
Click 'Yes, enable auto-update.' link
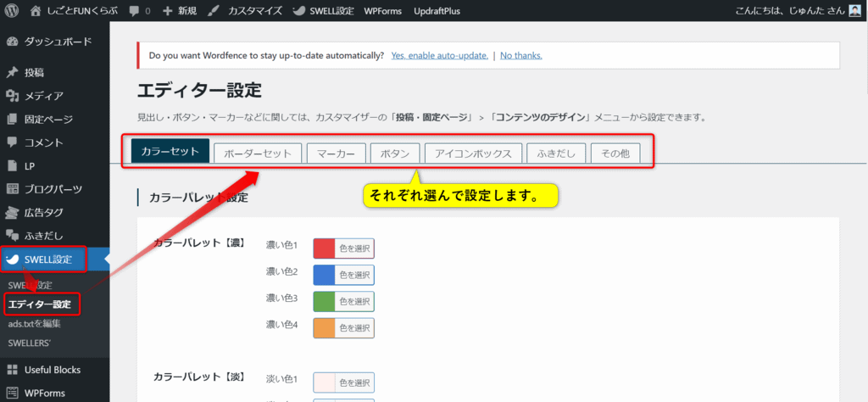tap(440, 55)
